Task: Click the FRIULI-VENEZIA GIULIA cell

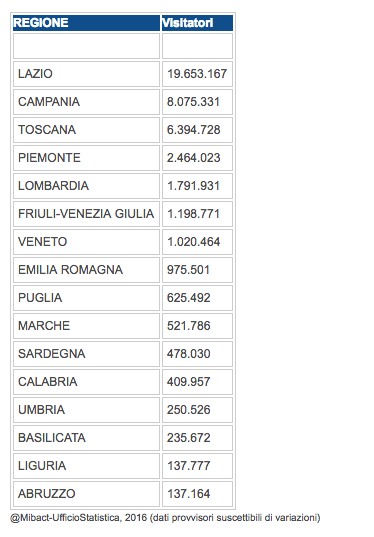Action: [86, 214]
